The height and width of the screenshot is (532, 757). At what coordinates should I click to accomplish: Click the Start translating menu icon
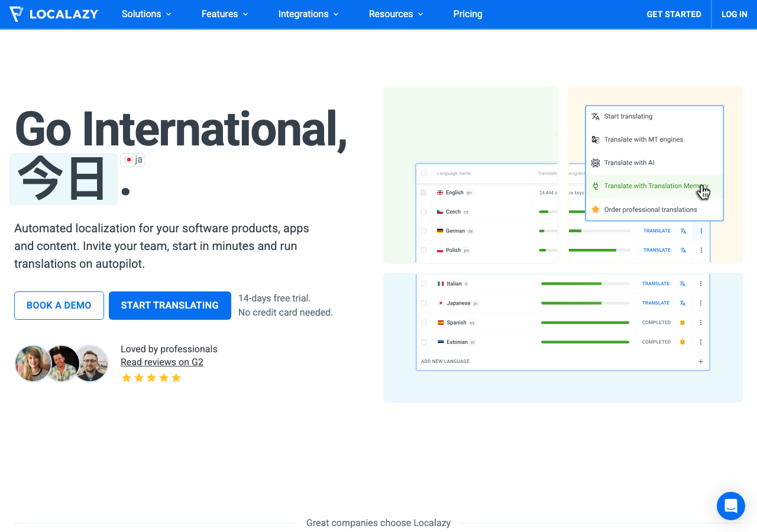click(x=596, y=116)
